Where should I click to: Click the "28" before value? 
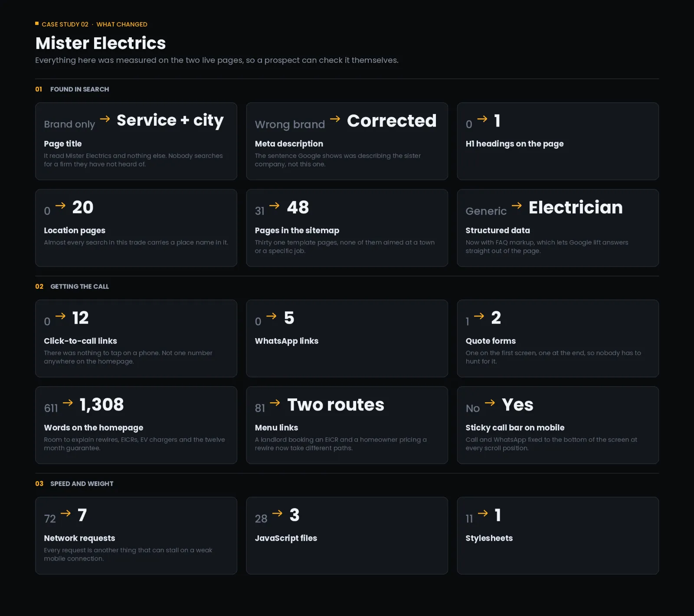[x=261, y=519]
